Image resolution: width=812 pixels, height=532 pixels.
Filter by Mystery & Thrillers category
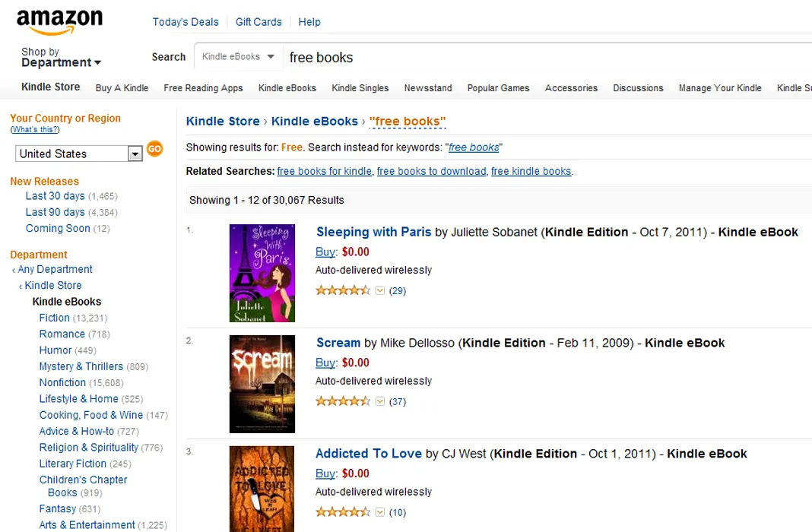[x=81, y=366]
